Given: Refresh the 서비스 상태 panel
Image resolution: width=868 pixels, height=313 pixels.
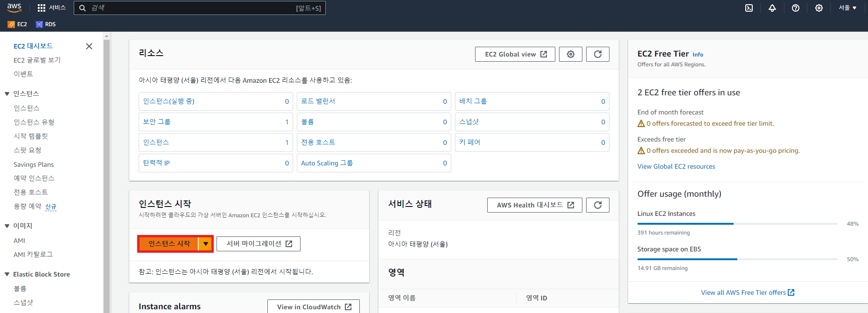Looking at the screenshot, I should (598, 205).
